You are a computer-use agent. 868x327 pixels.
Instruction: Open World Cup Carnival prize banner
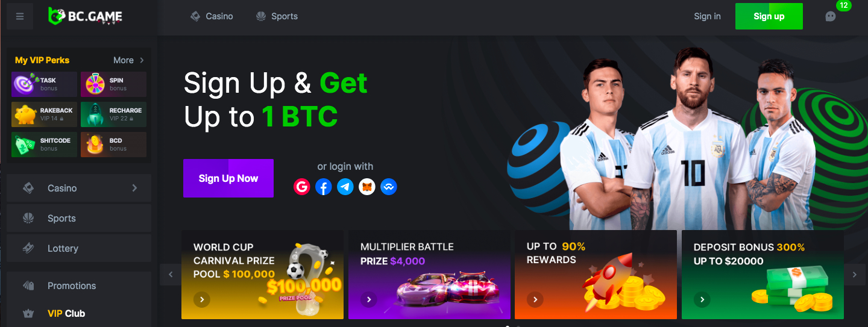tap(262, 275)
